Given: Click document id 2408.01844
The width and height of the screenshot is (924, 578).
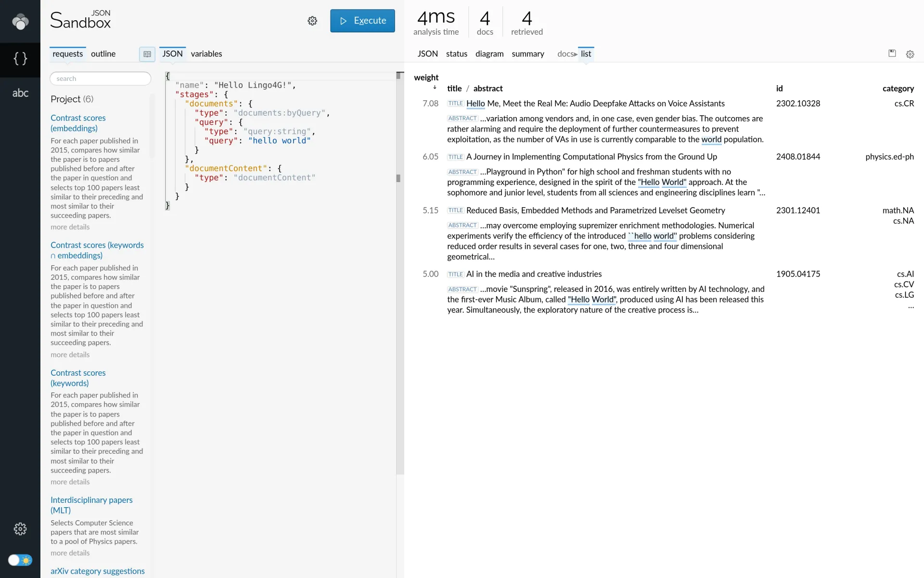Looking at the screenshot, I should click(x=798, y=157).
